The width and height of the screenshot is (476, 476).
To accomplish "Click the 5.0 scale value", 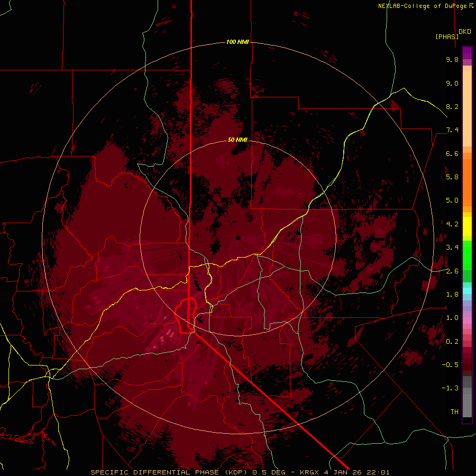I will tap(452, 200).
